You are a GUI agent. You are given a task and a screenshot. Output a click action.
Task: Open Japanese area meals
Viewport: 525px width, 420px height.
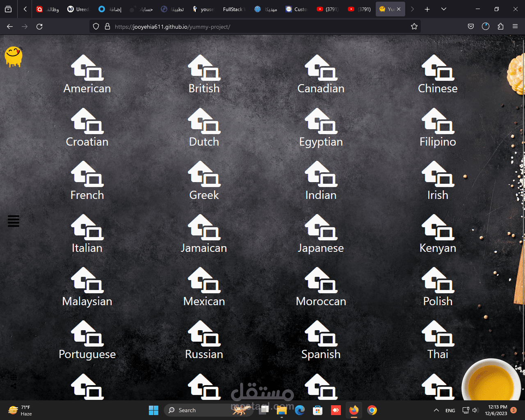[321, 249]
